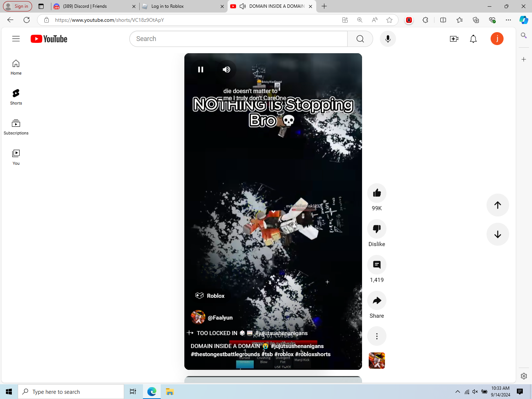Open the Create video menu
The width and height of the screenshot is (532, 399).
[x=454, y=39]
